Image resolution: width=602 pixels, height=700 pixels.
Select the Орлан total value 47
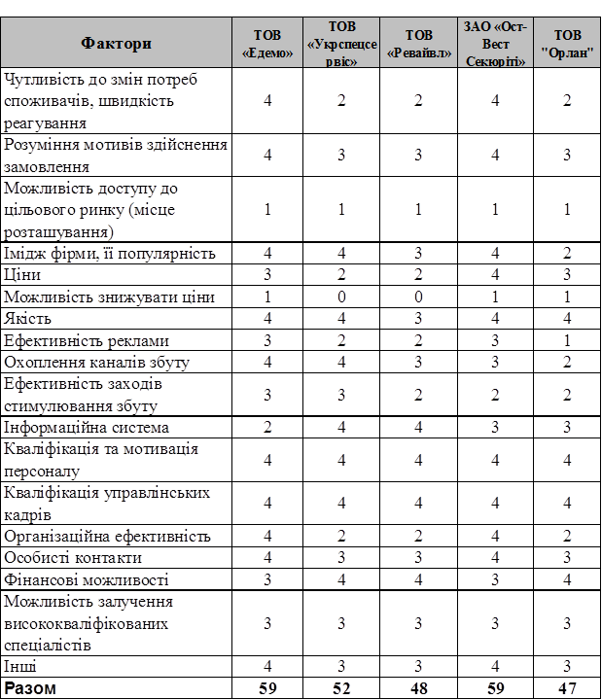pos(567,688)
